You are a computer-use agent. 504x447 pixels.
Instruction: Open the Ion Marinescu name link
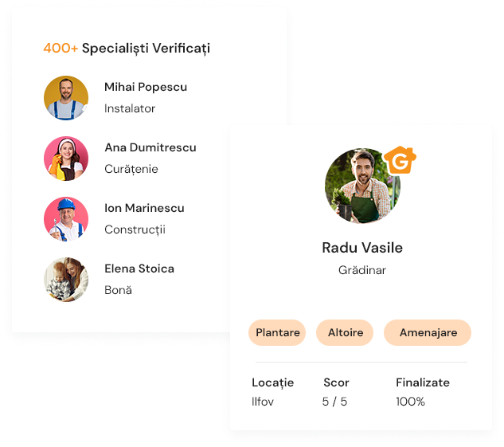144,208
